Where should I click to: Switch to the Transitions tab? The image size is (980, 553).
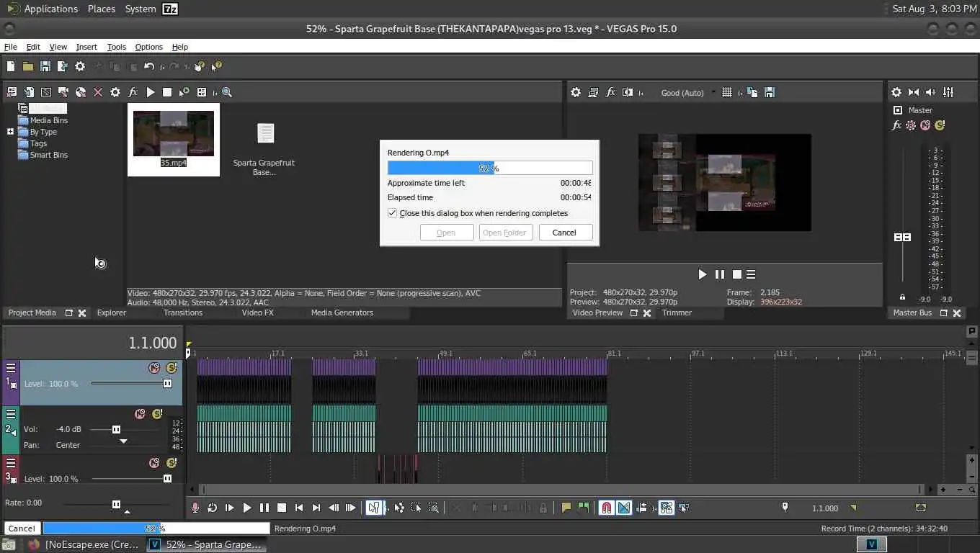(183, 313)
